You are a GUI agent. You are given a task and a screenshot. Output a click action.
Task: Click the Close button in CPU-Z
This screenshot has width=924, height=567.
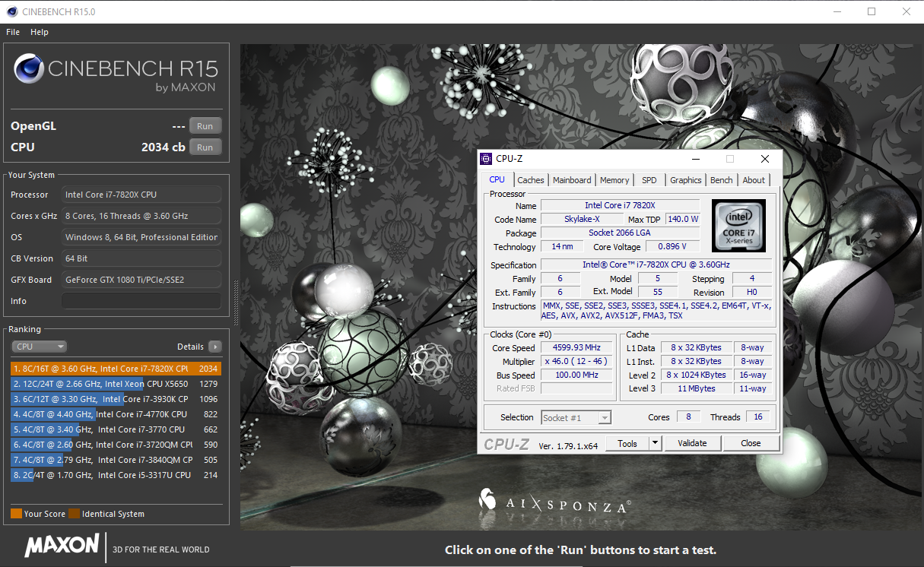(x=751, y=443)
